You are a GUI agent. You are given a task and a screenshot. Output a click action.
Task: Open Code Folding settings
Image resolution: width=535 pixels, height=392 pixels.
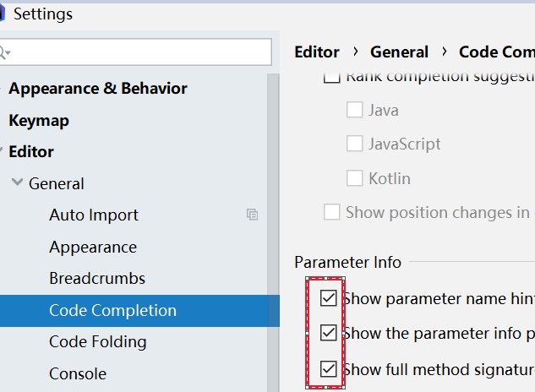[97, 342]
